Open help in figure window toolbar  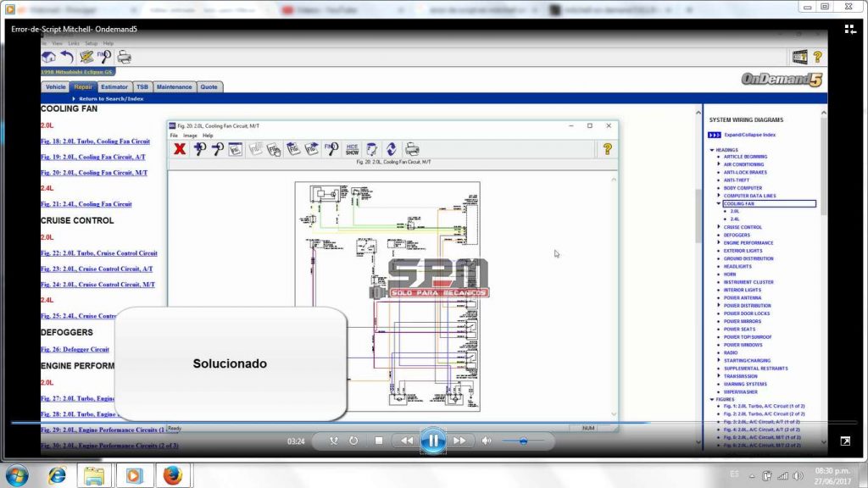(607, 149)
